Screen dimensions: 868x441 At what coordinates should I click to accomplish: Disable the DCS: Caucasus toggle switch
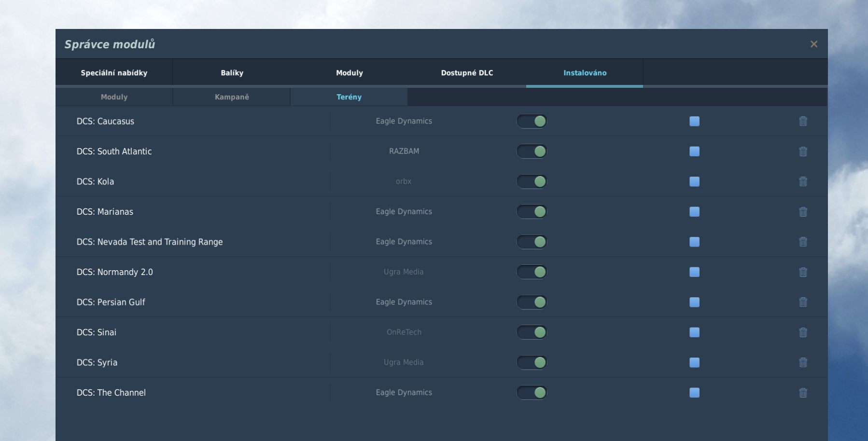pos(532,121)
